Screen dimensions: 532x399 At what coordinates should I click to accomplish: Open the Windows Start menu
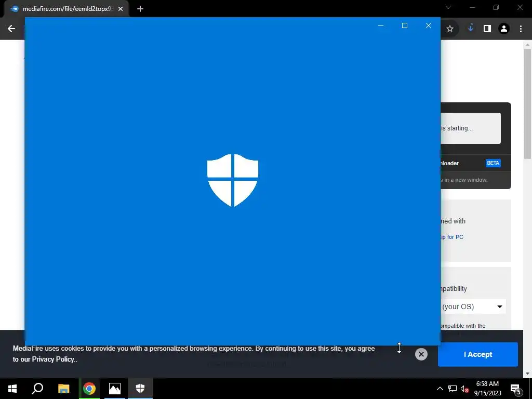(12, 389)
